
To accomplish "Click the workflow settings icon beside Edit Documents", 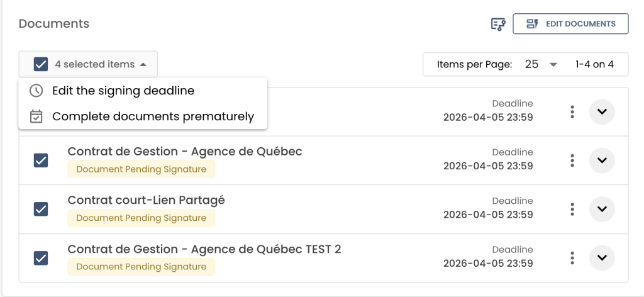I will pos(498,24).
